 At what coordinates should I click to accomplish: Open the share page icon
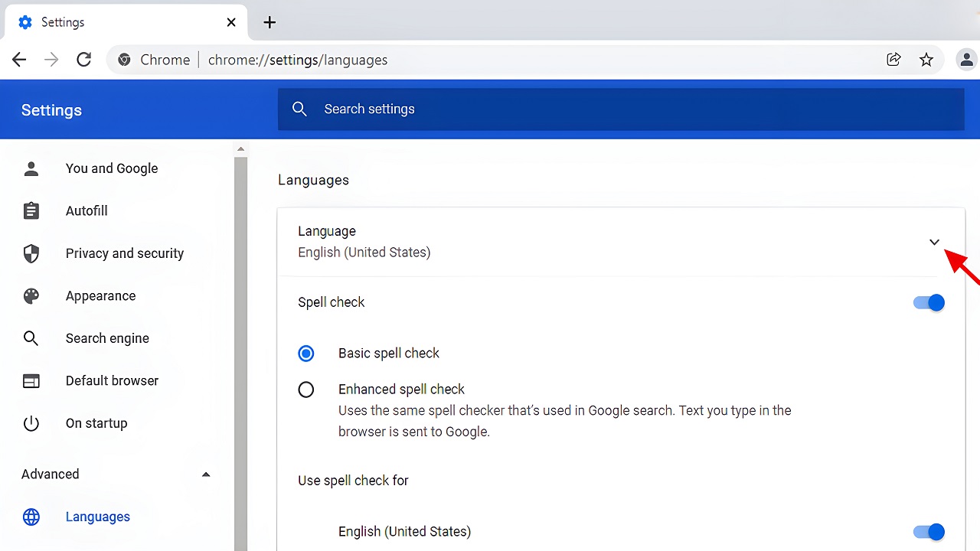pos(893,60)
